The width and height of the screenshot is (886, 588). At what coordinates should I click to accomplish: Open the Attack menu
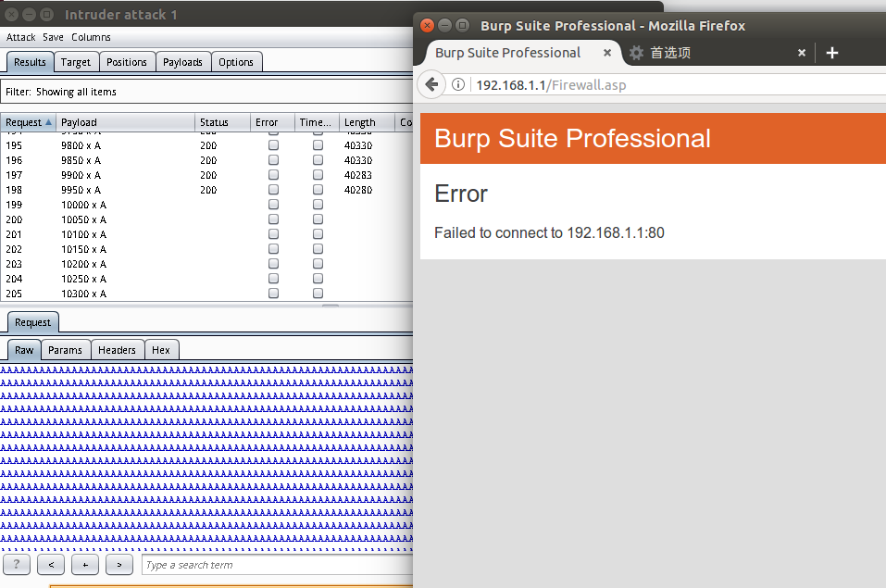pyautogui.click(x=21, y=37)
